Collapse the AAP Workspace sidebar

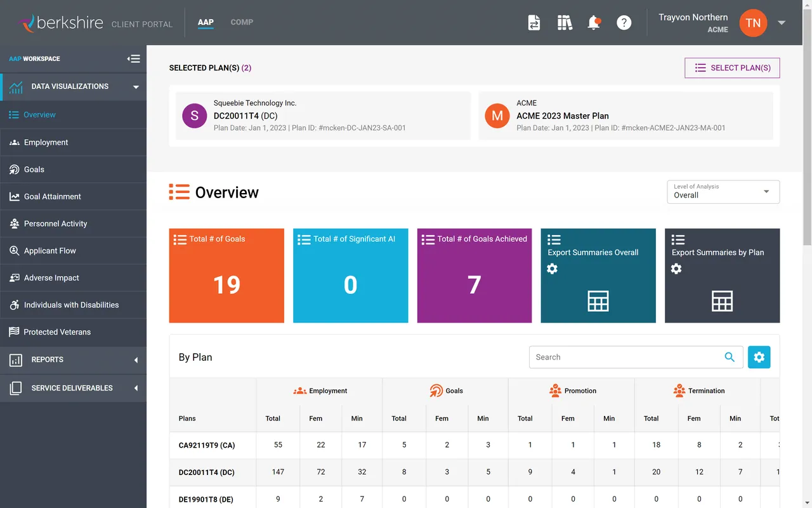[x=134, y=58]
